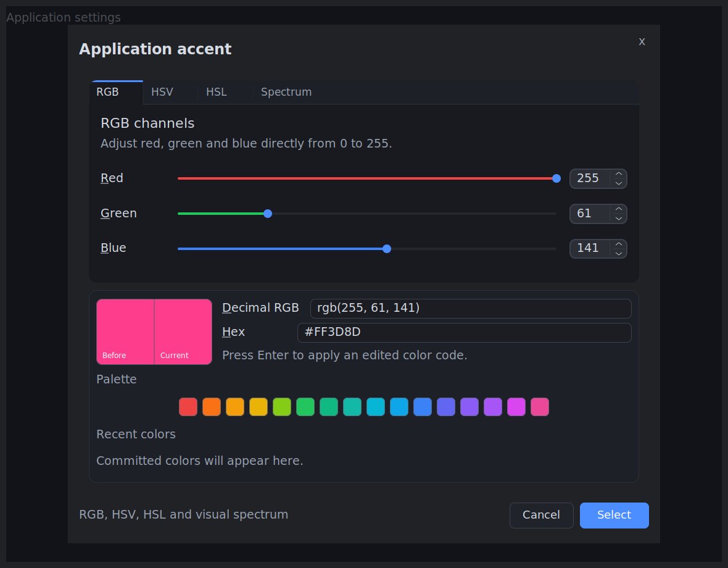This screenshot has height=568, width=728.
Task: Click the 'Application accent' dialog title
Action: (155, 49)
